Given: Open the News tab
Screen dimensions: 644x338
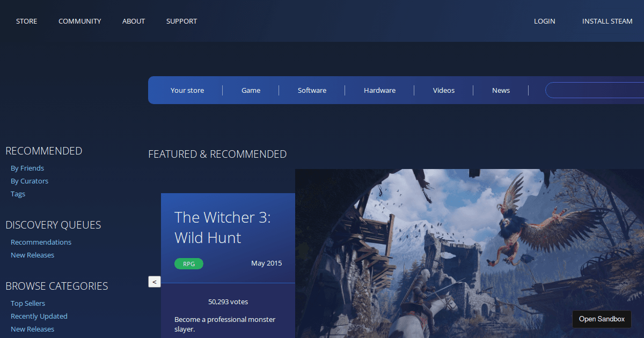Looking at the screenshot, I should pos(500,90).
